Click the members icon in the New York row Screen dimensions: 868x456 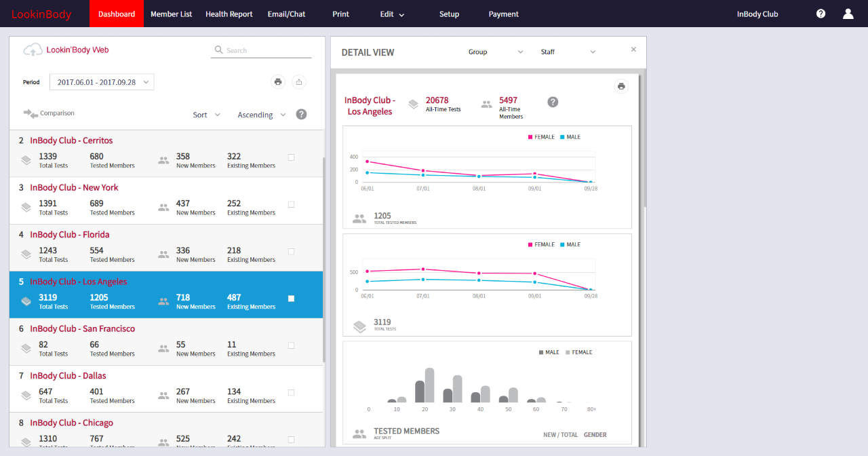[163, 208]
